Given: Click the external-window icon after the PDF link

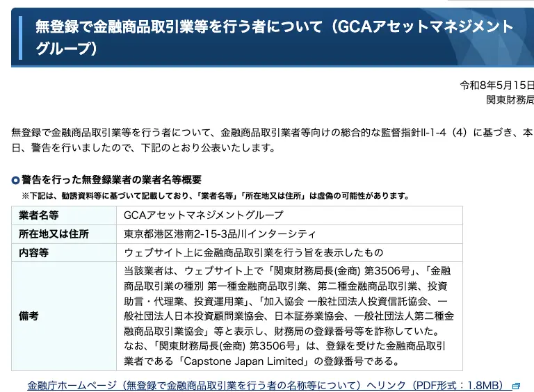Looking at the screenshot, I should [516, 386].
